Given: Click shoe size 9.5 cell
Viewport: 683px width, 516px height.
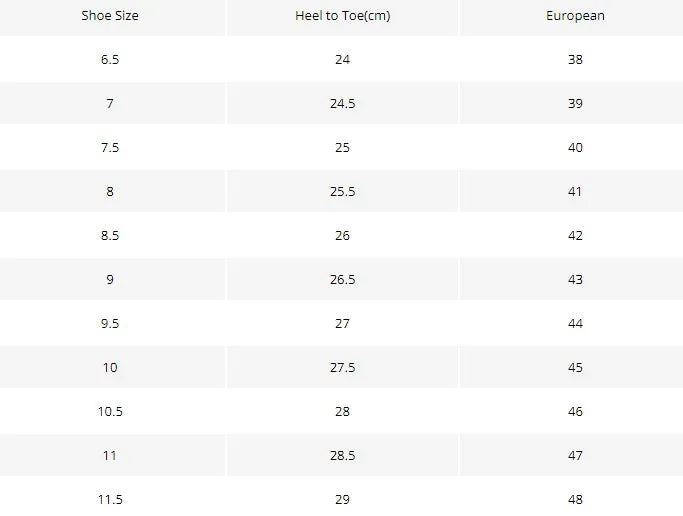Looking at the screenshot, I should point(112,323).
